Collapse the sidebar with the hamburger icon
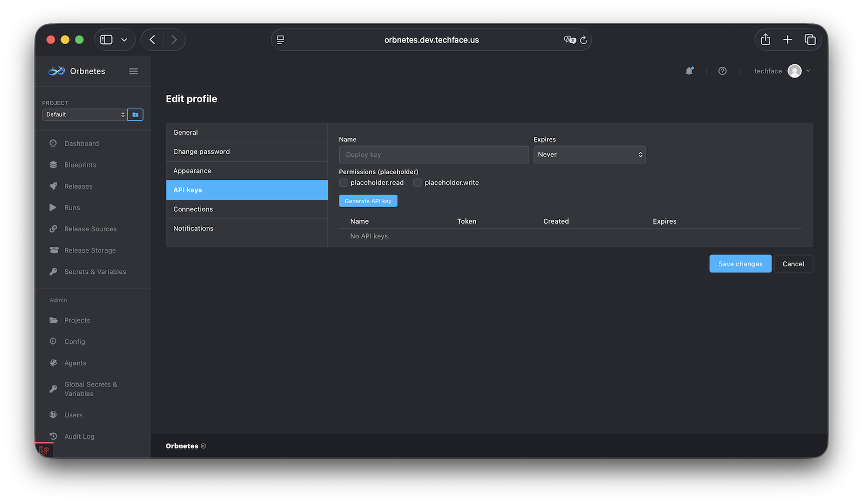The height and width of the screenshot is (504, 863). click(x=133, y=71)
